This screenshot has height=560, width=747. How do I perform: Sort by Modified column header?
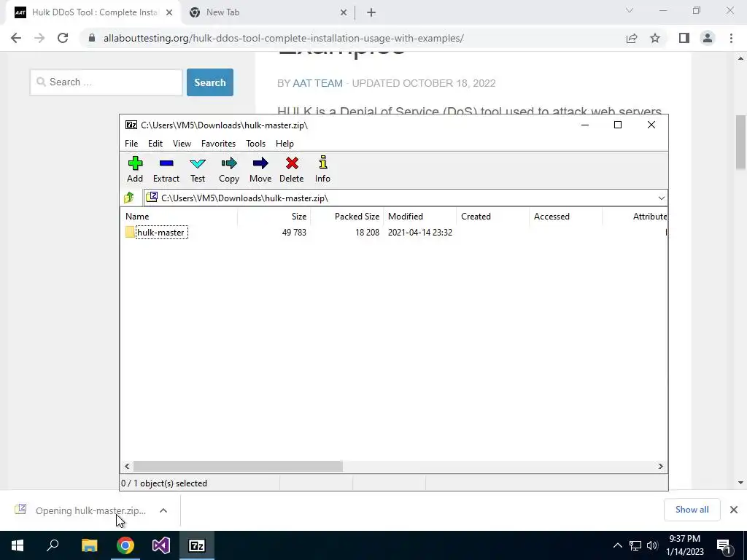pos(420,216)
